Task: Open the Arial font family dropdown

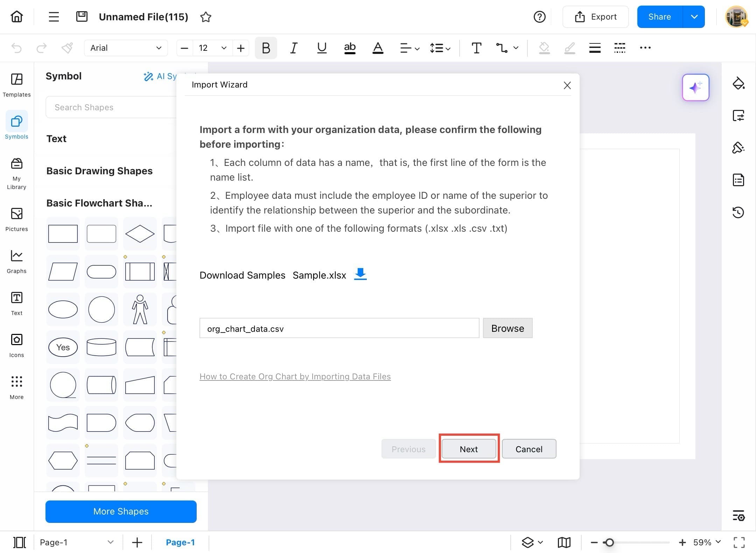Action: [x=126, y=48]
